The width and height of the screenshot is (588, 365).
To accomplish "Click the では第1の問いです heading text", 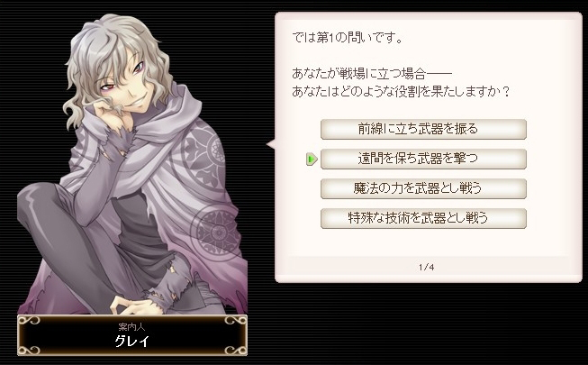I will point(348,38).
